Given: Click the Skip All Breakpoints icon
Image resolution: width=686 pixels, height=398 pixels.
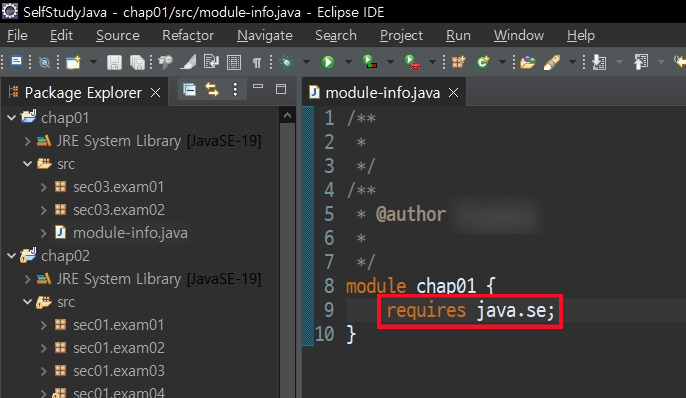Looking at the screenshot, I should point(44,63).
